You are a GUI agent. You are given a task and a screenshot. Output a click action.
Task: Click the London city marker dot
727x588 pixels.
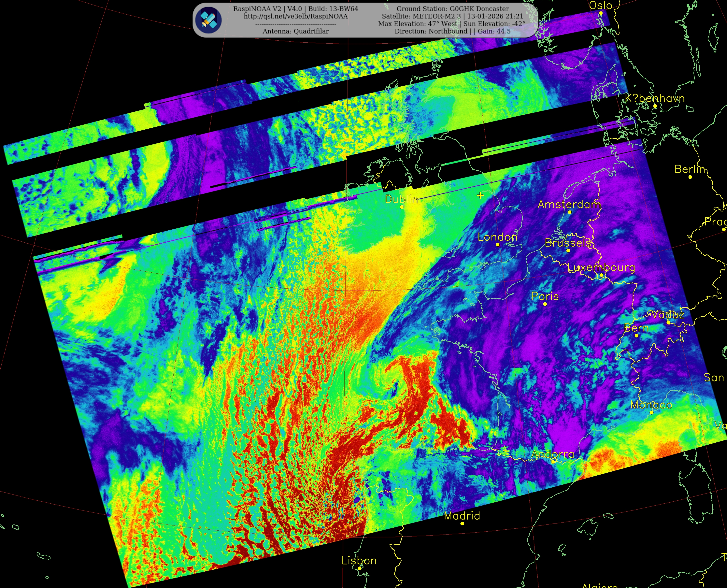click(x=498, y=245)
